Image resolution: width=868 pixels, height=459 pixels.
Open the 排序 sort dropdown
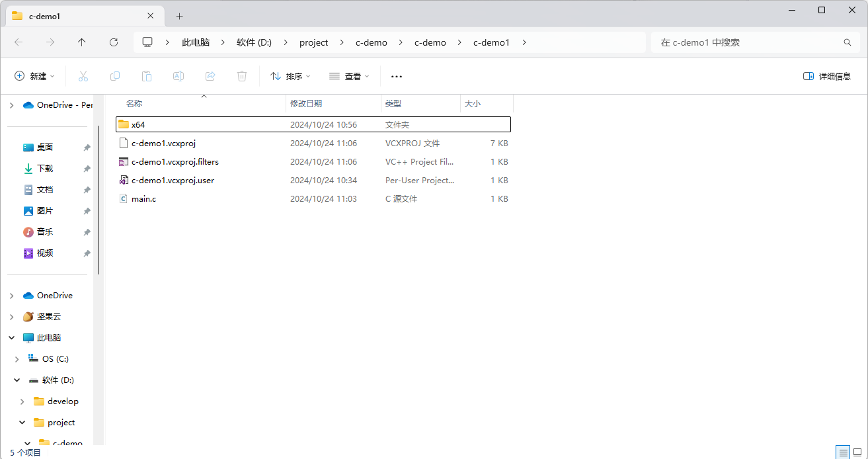click(x=290, y=76)
